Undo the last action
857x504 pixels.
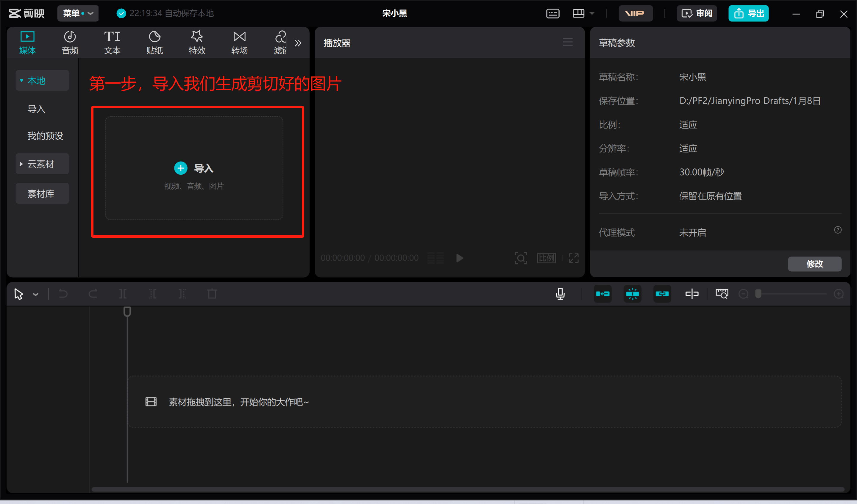tap(63, 294)
